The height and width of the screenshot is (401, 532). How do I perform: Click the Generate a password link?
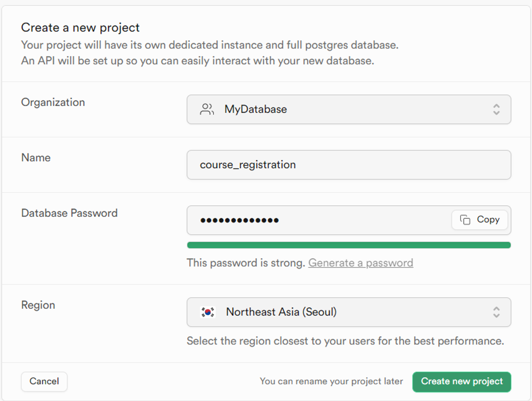pyautogui.click(x=361, y=263)
